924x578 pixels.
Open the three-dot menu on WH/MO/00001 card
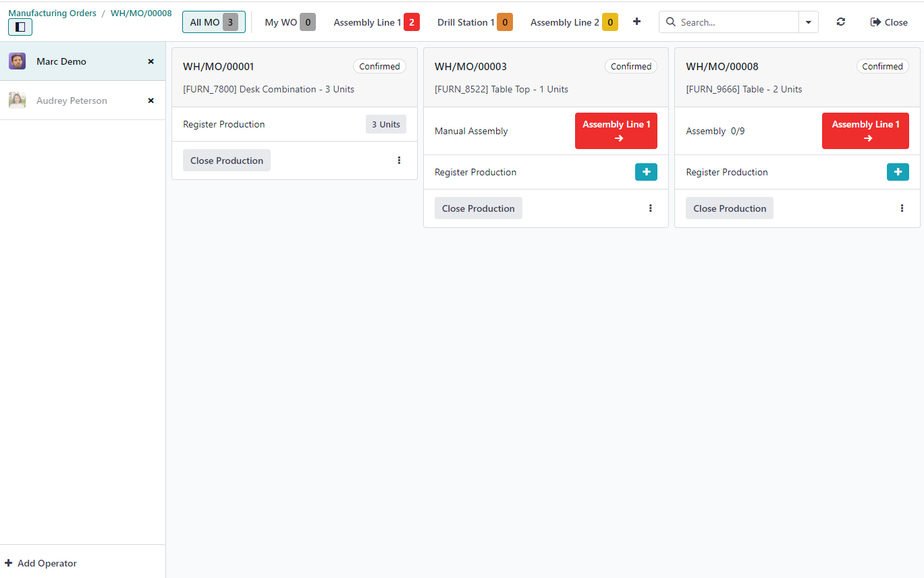pyautogui.click(x=399, y=161)
